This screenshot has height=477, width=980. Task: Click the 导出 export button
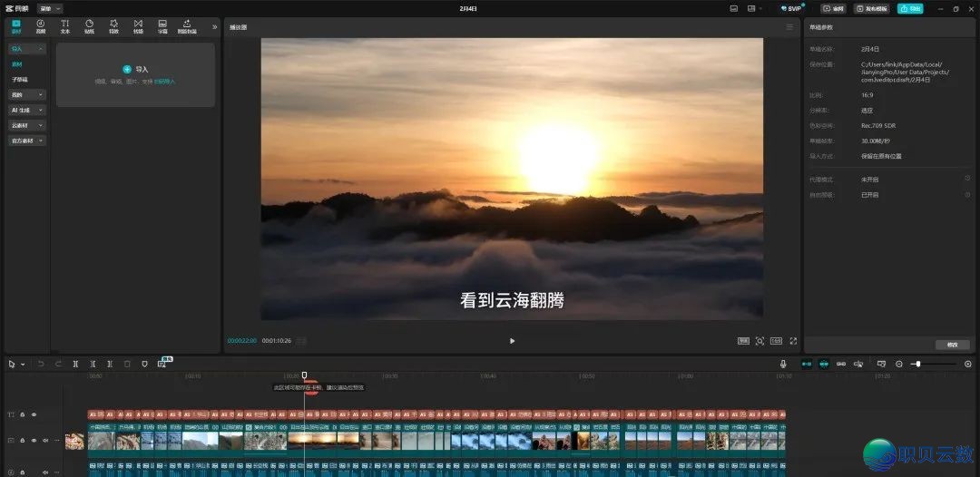[x=910, y=9]
